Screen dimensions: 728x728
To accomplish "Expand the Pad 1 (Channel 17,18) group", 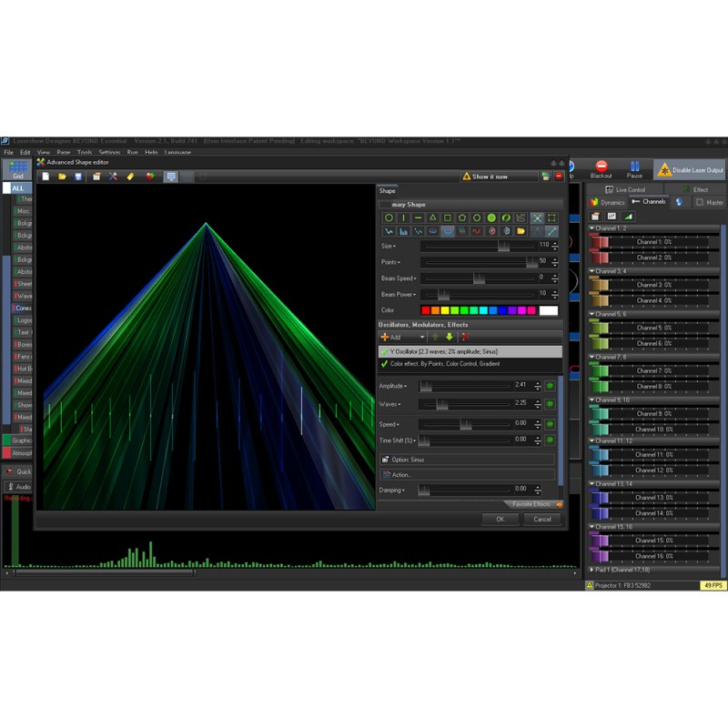I will click(x=592, y=570).
